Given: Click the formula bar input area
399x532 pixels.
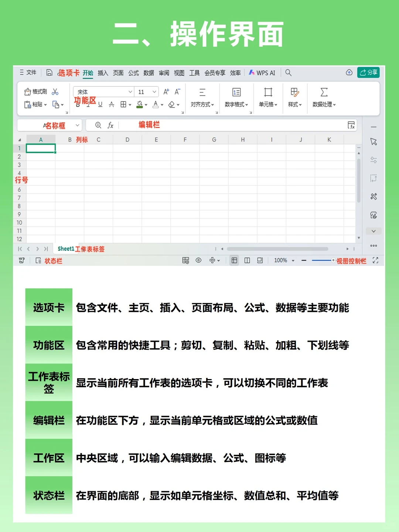Looking at the screenshot, I should [233, 125].
